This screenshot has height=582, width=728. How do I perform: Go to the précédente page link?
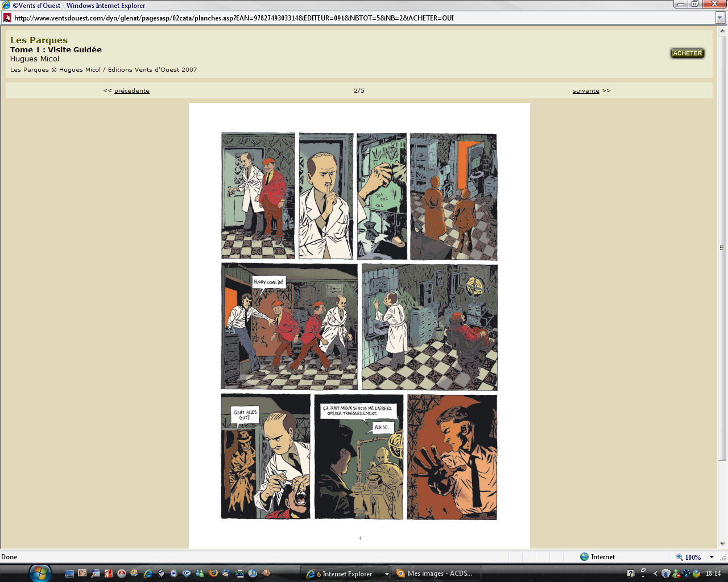pos(131,91)
